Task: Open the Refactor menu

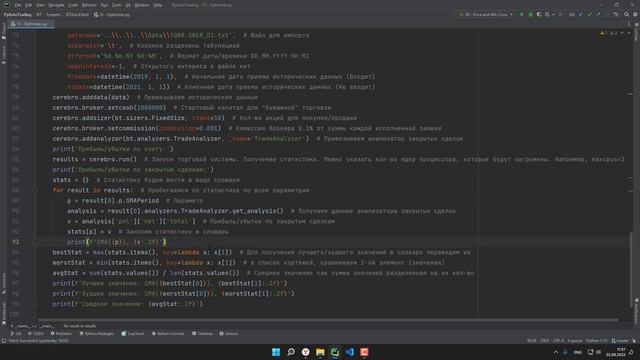Action: click(x=89, y=5)
